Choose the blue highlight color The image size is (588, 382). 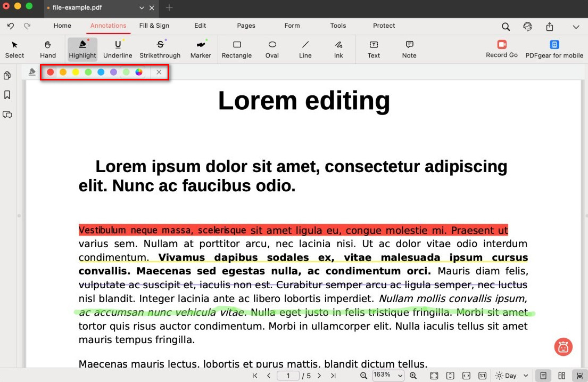[x=101, y=72]
